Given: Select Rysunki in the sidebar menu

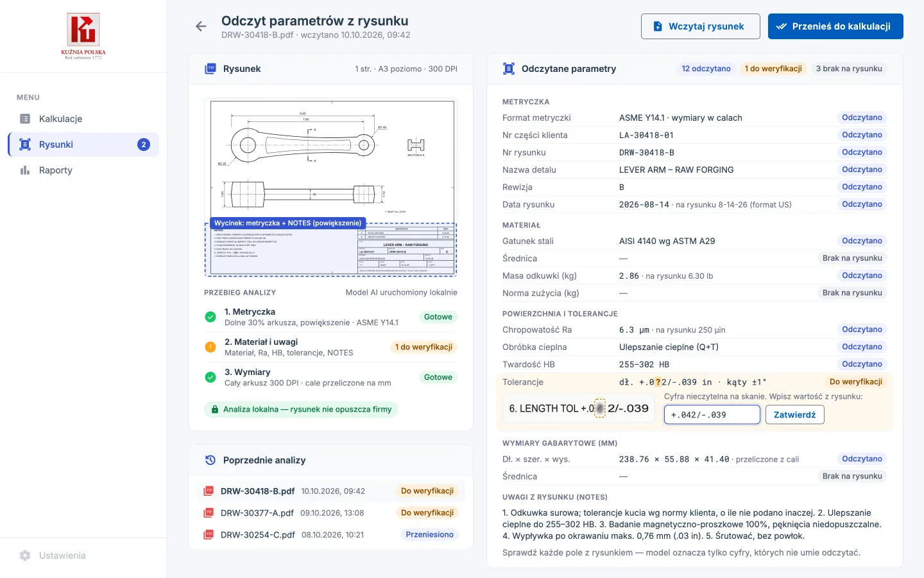Looking at the screenshot, I should click(x=83, y=144).
